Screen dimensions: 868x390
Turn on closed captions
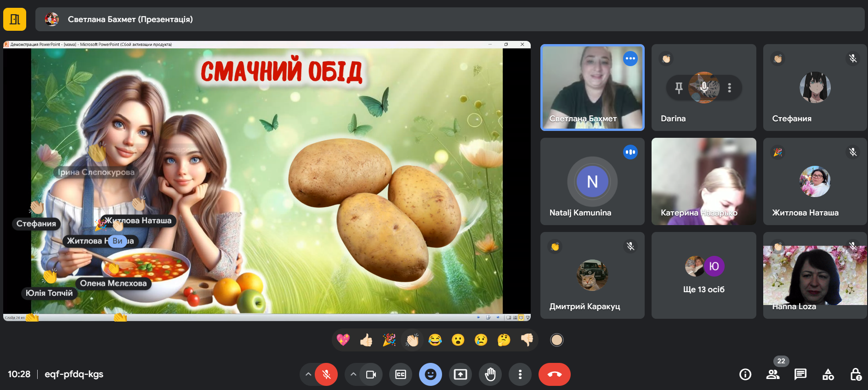(x=401, y=374)
